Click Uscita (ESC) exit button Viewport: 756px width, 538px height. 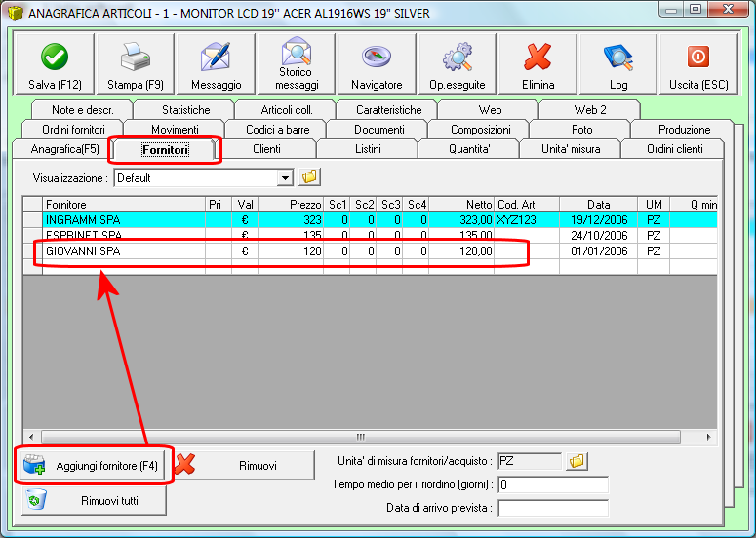point(698,63)
